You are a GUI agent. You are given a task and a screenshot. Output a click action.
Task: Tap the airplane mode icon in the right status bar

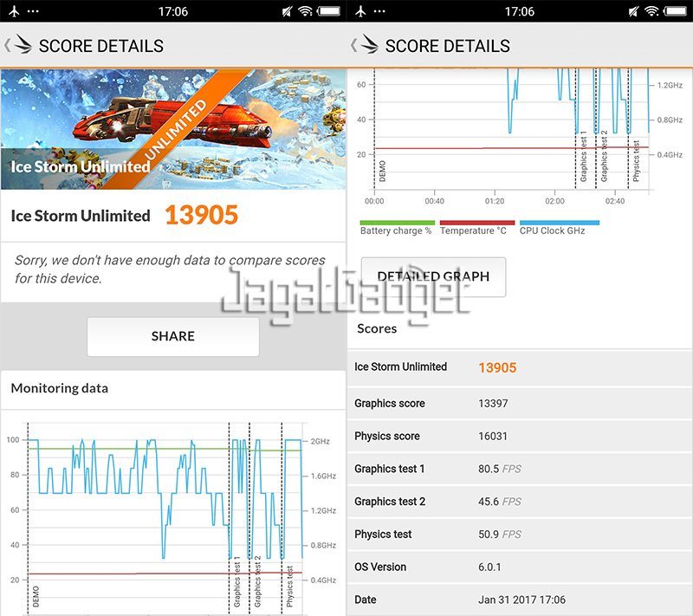point(356,11)
